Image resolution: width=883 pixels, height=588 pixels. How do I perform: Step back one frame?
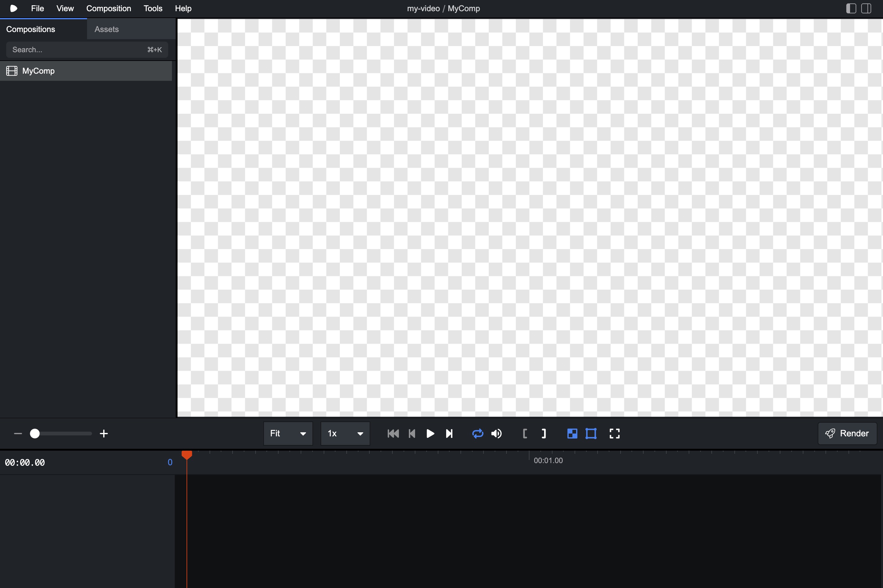412,434
